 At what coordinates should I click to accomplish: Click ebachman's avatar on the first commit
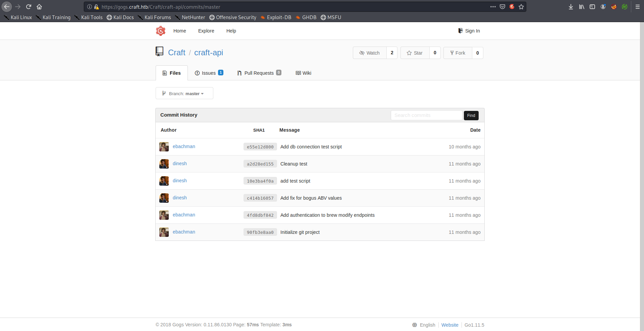click(x=164, y=147)
